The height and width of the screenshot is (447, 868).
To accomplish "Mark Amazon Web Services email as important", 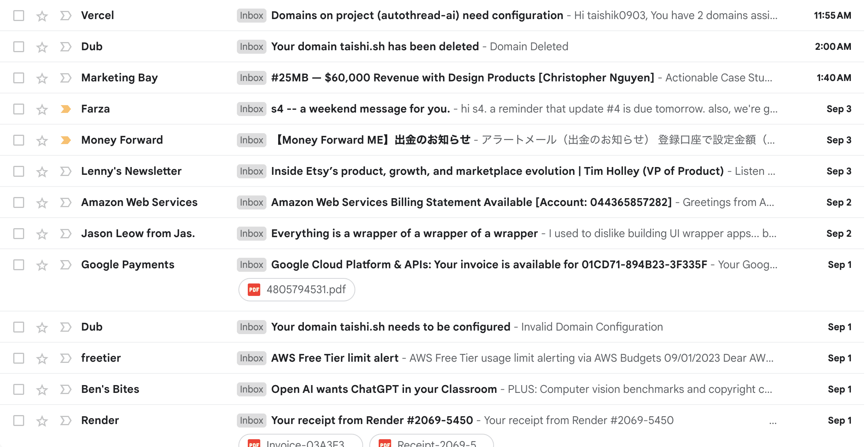I will 66,202.
